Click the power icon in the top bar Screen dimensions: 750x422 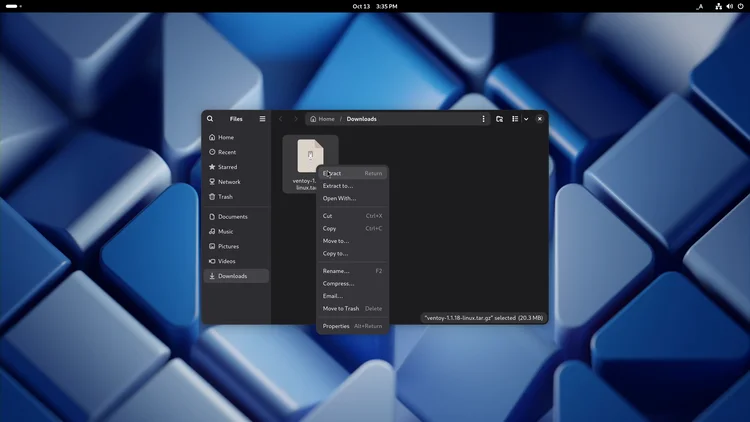[740, 6]
